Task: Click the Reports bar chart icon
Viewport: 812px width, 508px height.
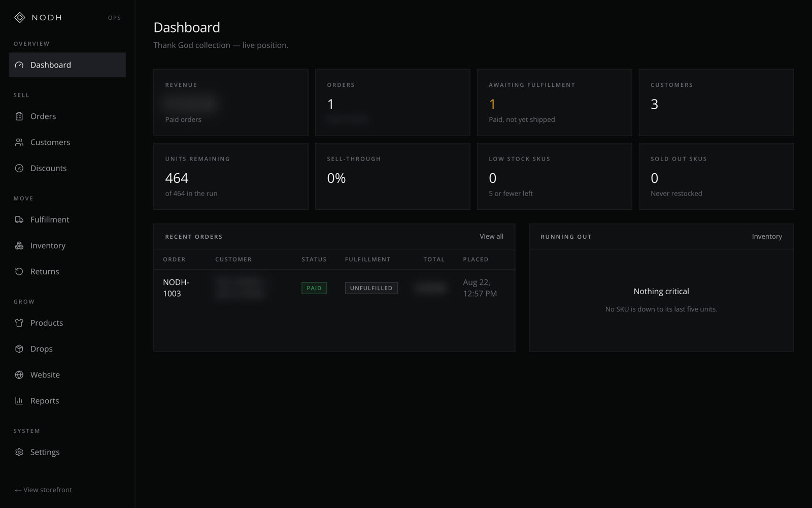Action: (19, 401)
